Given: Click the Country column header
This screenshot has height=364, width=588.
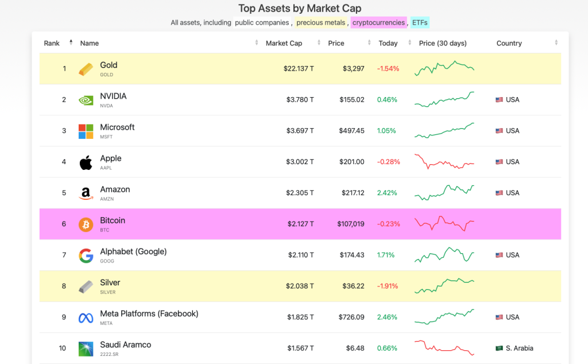Looking at the screenshot, I should coord(509,43).
